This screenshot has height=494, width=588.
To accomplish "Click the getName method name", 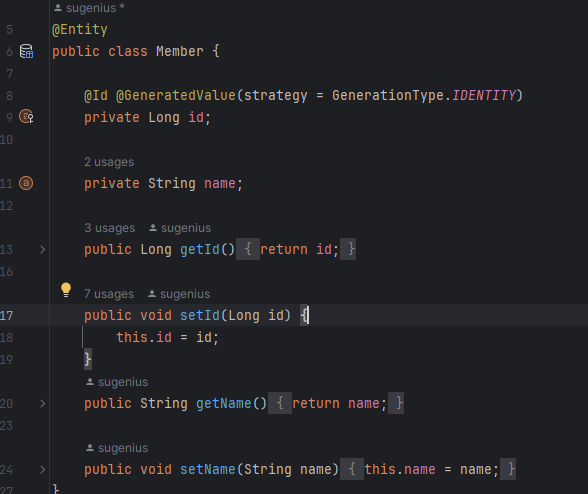I will point(224,404).
